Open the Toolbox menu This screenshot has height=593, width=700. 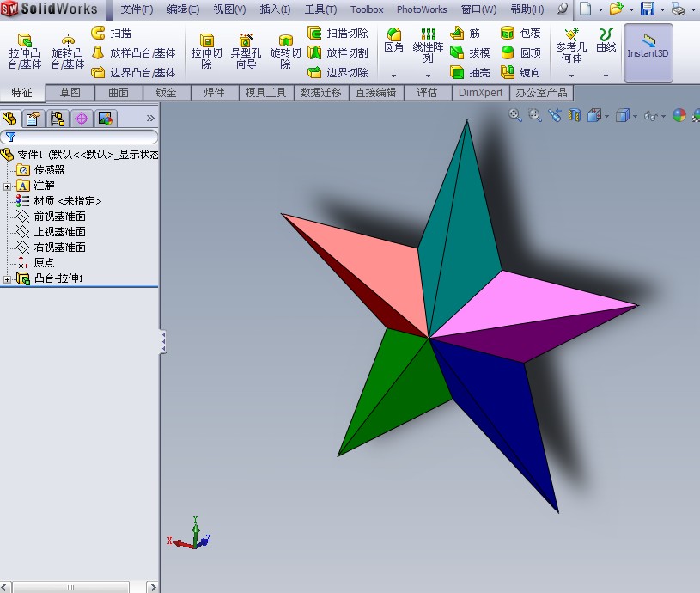point(367,9)
